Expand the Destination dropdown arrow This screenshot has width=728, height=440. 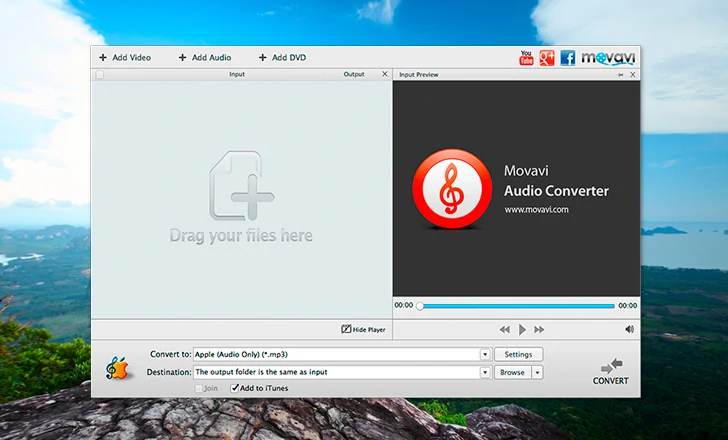[485, 372]
